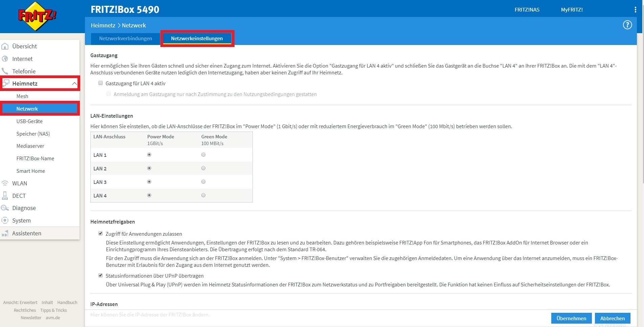Viewport: 644px width, 327px height.
Task: Open Handbuch footer link
Action: 67,303
